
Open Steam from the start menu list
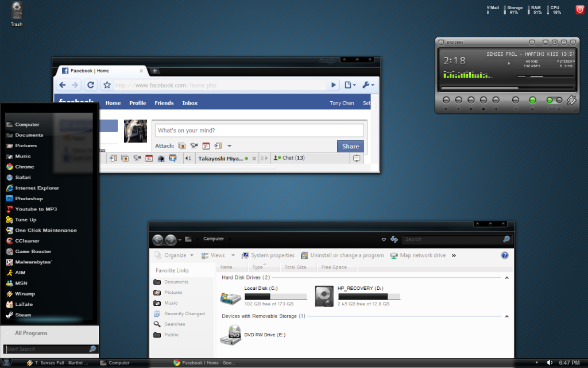[23, 315]
